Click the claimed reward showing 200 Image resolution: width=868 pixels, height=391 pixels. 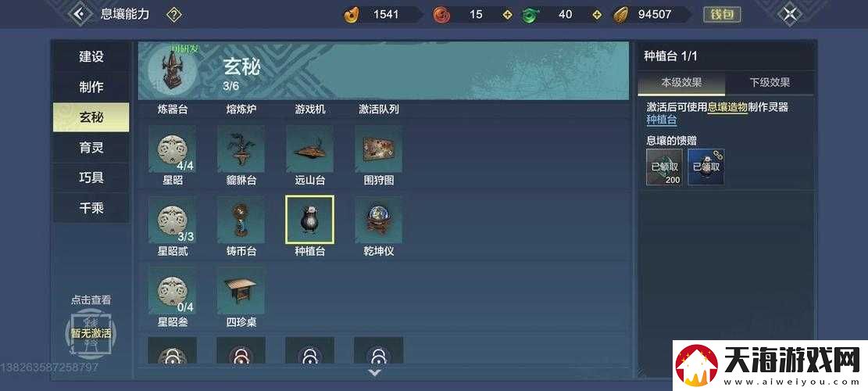[664, 167]
